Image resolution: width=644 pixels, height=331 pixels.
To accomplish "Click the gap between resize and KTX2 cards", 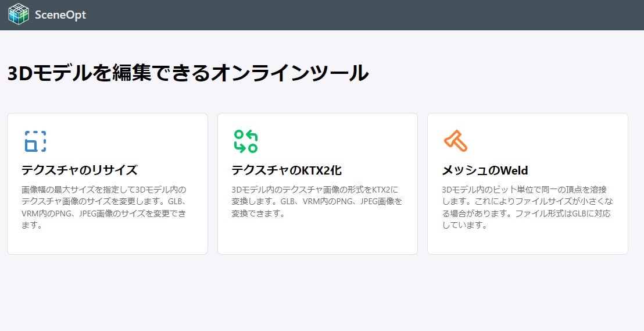I will (213, 184).
